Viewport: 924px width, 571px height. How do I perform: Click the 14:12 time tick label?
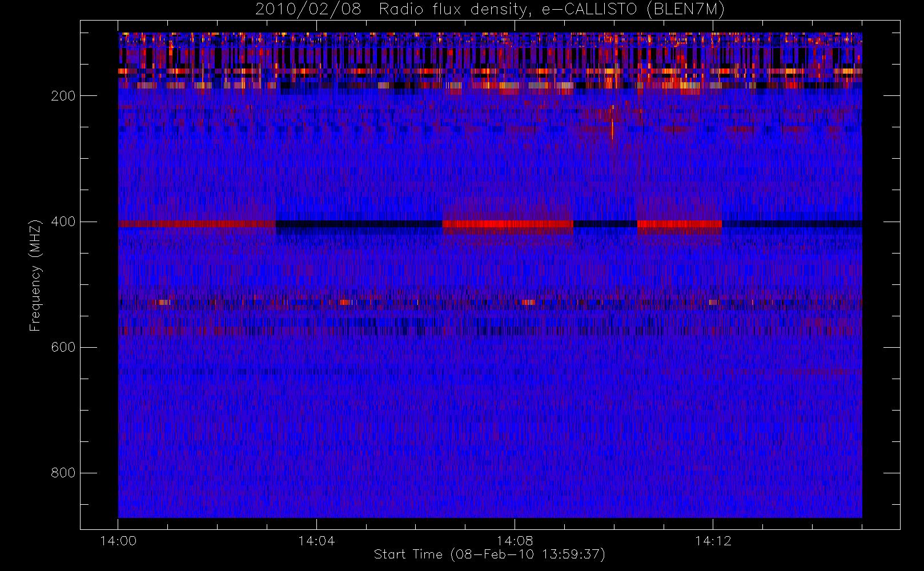pos(713,541)
